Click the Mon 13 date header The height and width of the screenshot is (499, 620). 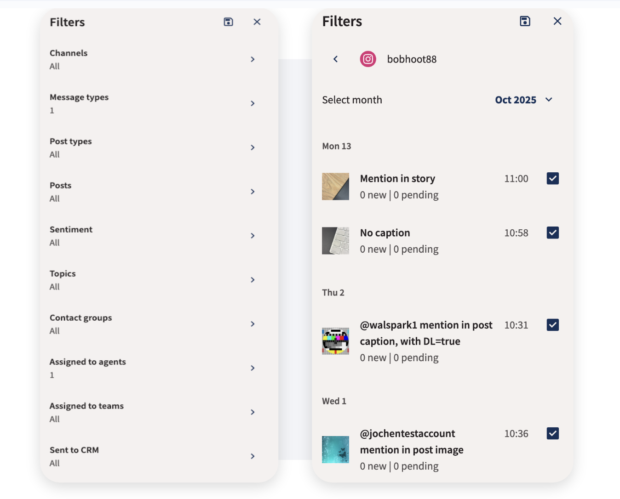click(x=336, y=146)
